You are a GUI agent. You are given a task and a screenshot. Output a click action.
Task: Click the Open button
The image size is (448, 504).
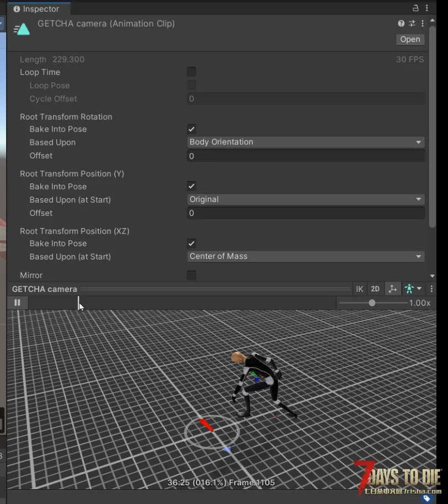tap(410, 39)
